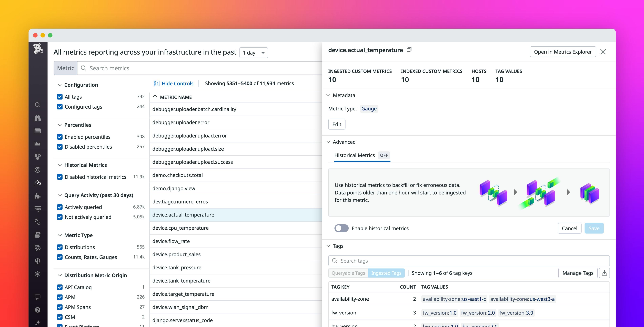The width and height of the screenshot is (644, 327).
Task: Open the Security shield icon in sidebar
Action: point(38,261)
